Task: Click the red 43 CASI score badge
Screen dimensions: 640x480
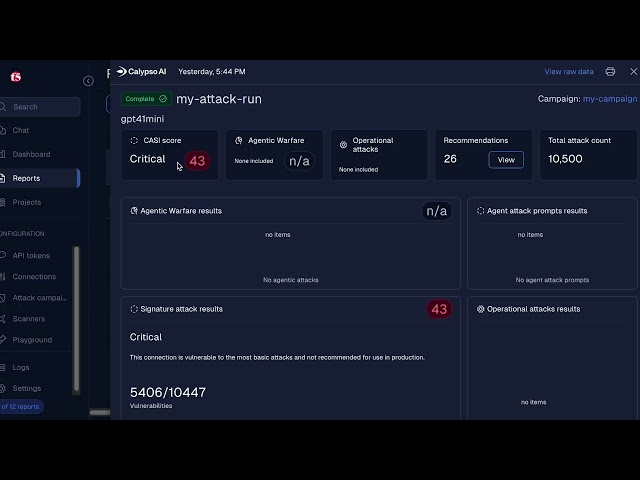Action: point(197,161)
